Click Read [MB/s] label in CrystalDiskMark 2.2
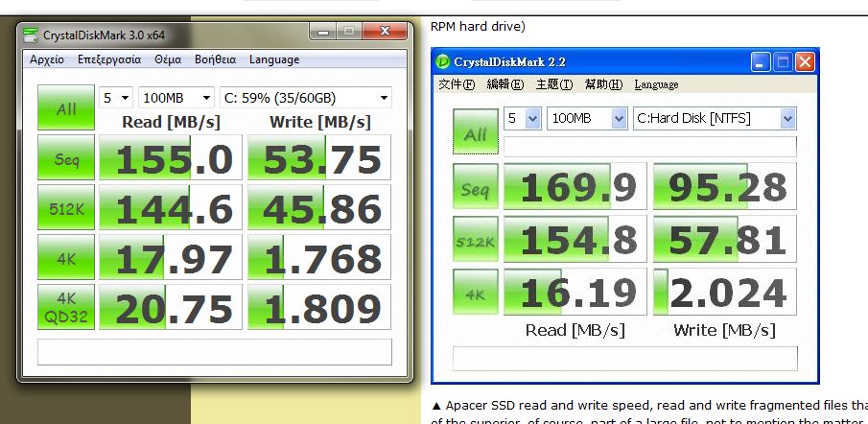 click(x=575, y=330)
